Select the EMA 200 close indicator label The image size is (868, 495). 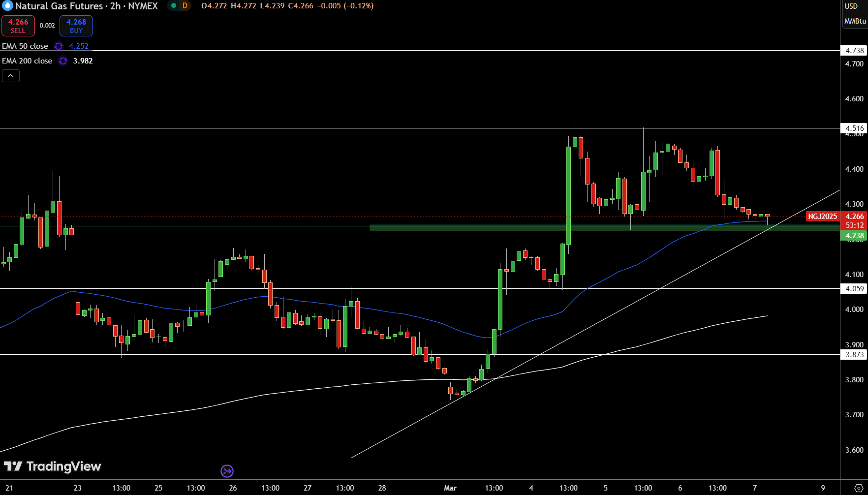(27, 61)
